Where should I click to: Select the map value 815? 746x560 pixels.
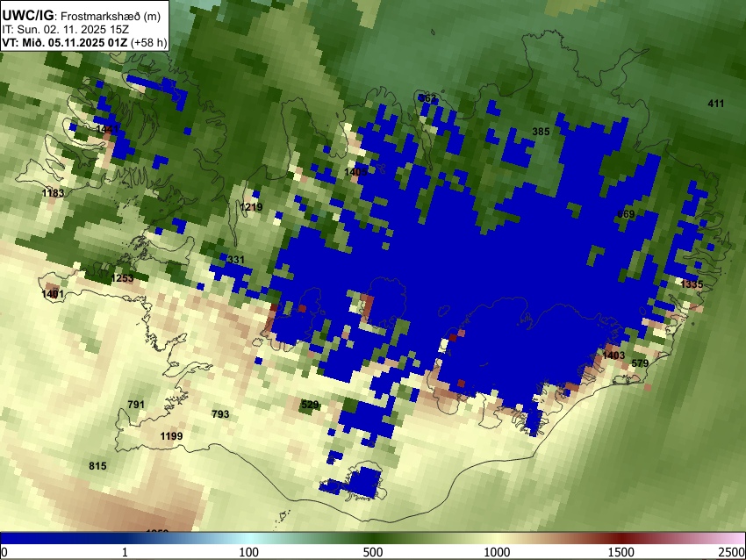point(97,466)
